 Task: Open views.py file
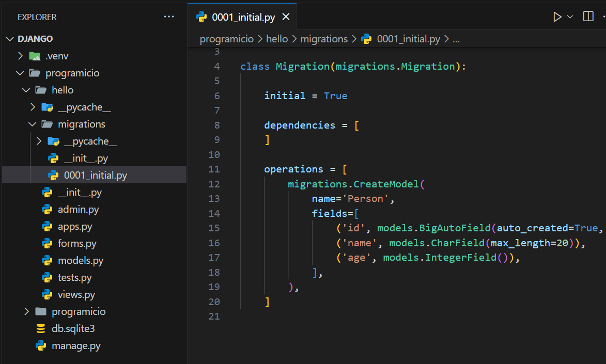76,294
